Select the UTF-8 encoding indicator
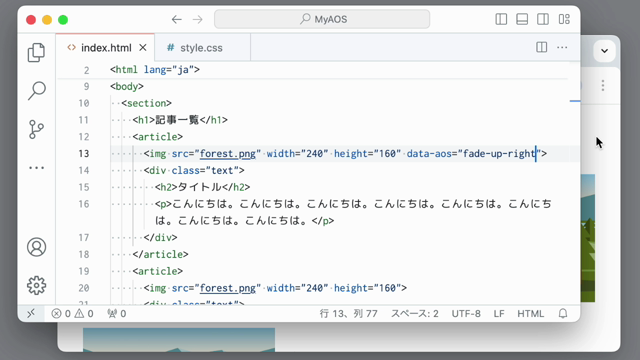Image resolution: width=640 pixels, height=360 pixels. click(x=466, y=313)
